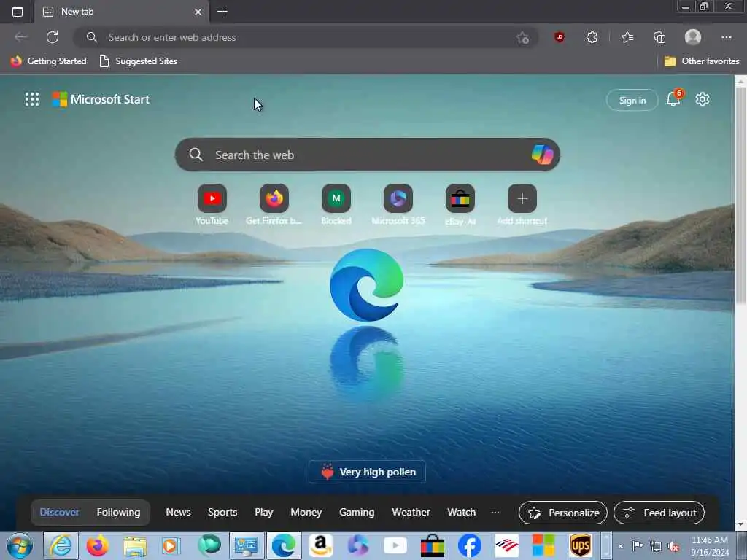Launch Internet Explorer from taskbar

(x=61, y=545)
